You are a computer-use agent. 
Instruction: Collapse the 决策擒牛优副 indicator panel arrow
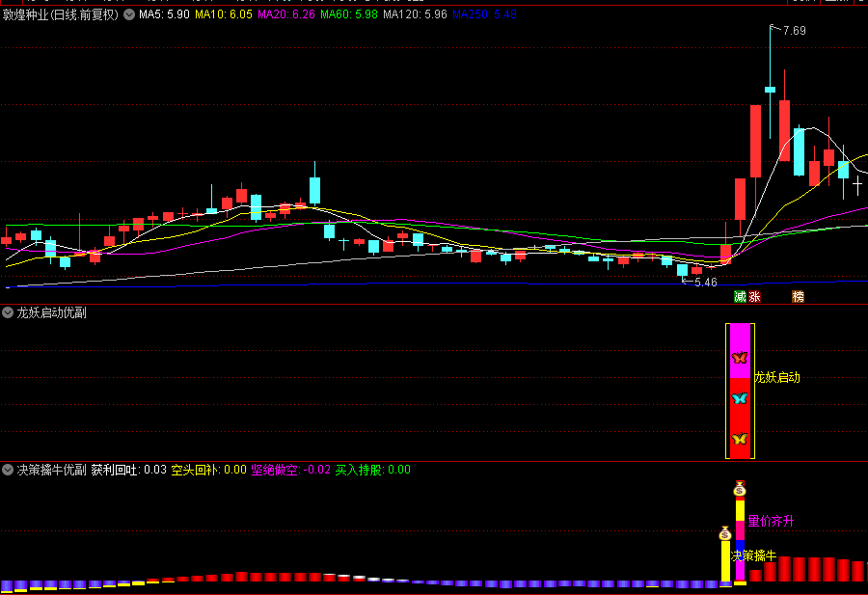click(x=8, y=470)
